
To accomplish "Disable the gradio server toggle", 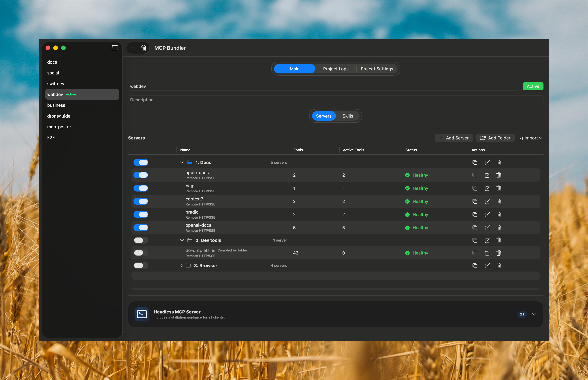I will [x=141, y=214].
